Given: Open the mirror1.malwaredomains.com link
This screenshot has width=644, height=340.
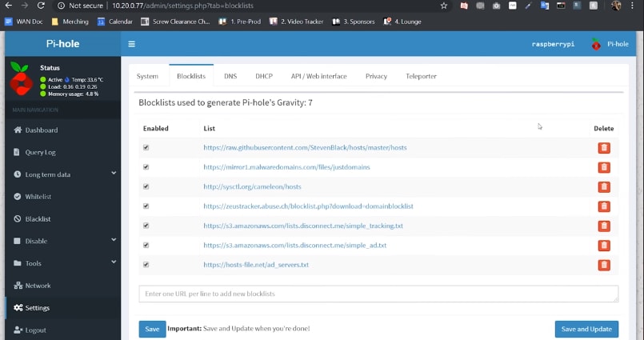Looking at the screenshot, I should pos(286,167).
